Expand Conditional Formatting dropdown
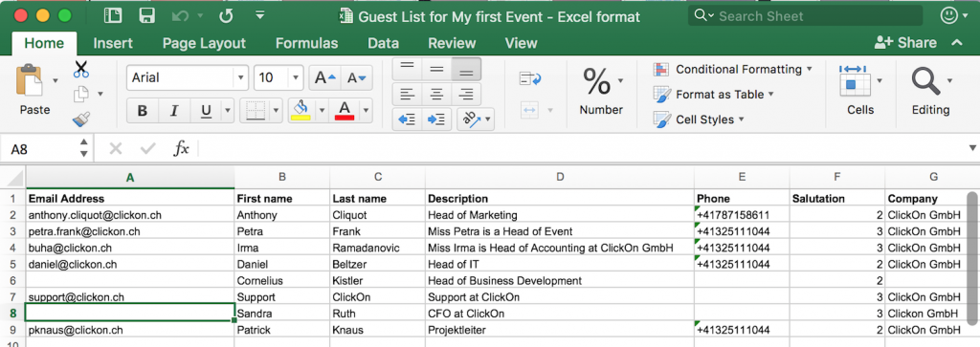Screen dimensions: 980x347 [810, 69]
